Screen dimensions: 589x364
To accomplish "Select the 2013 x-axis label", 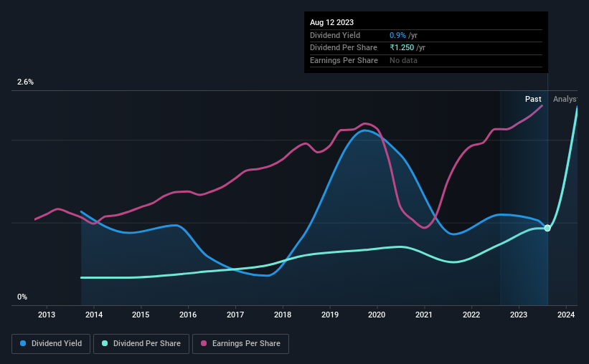I will (x=47, y=315).
